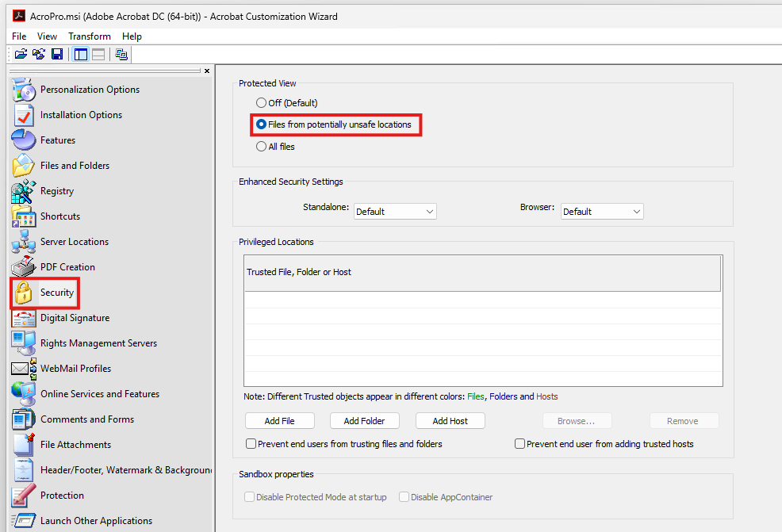Click the Save floppy disk icon
The width and height of the screenshot is (782, 532).
[x=57, y=54]
